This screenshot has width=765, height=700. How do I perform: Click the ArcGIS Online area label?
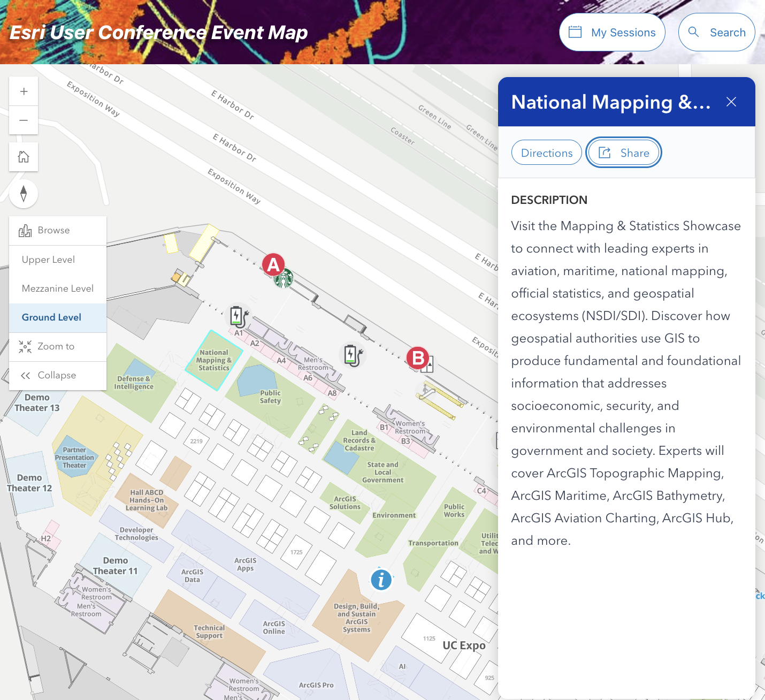[x=274, y=628]
